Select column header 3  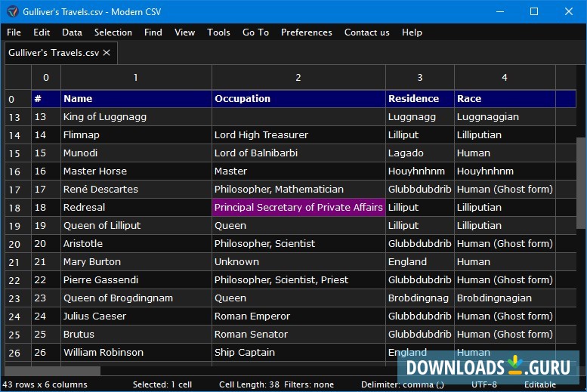click(x=420, y=78)
